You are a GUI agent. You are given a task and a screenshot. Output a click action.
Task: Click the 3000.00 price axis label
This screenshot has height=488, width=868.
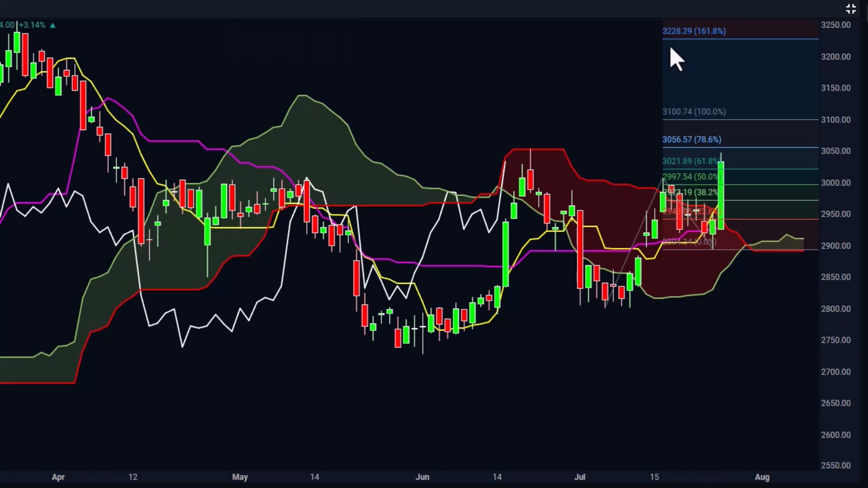(835, 183)
